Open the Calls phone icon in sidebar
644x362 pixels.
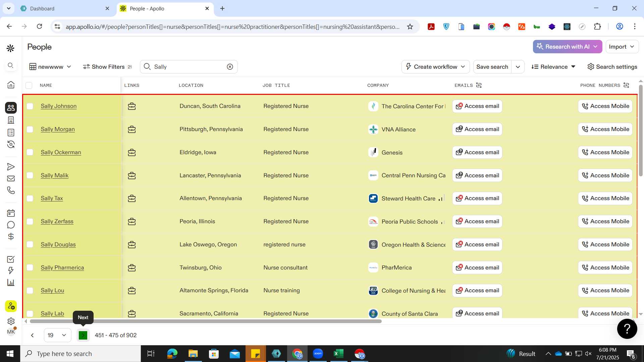click(11, 190)
